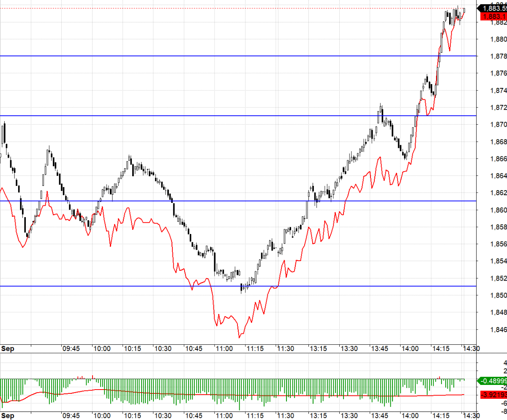Click the red -3.92193 indicator value tag
Image resolution: width=507 pixels, height=420 pixels.
click(493, 395)
